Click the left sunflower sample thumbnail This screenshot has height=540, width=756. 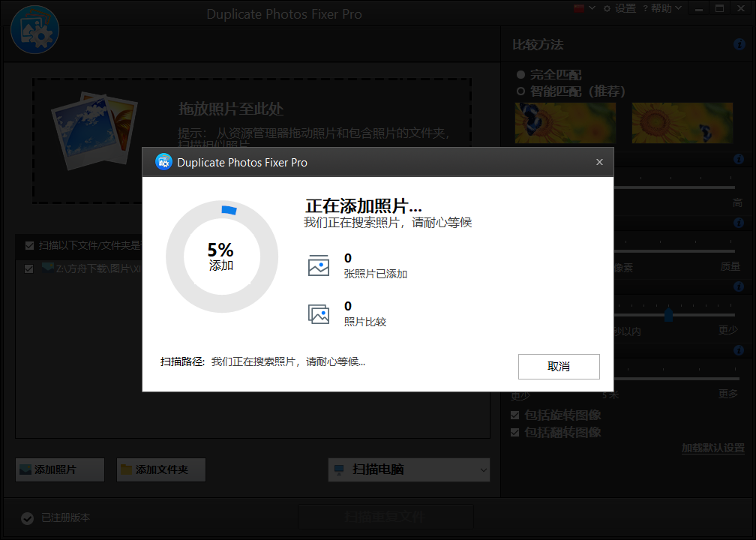565,123
